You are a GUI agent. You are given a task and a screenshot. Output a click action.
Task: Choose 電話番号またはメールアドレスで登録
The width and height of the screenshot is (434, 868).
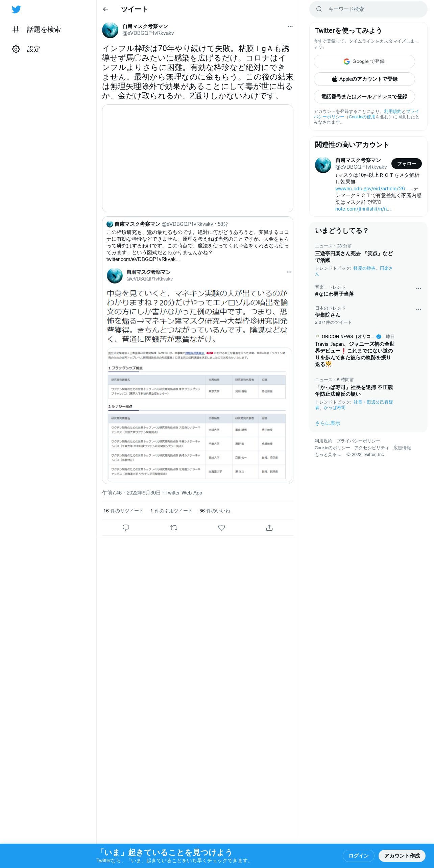tap(364, 97)
